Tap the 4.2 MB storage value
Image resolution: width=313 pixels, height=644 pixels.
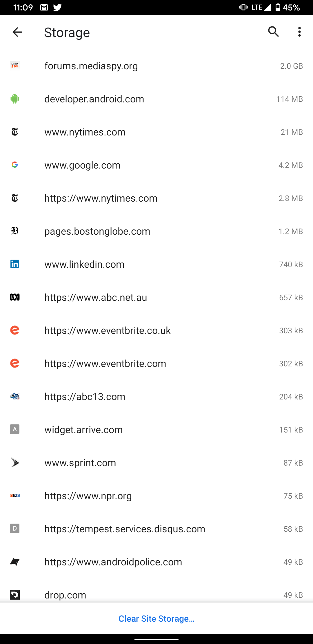pos(291,165)
